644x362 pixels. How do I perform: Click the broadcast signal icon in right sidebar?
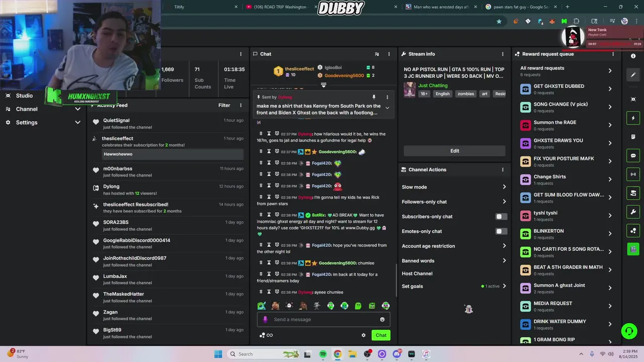[x=633, y=174]
